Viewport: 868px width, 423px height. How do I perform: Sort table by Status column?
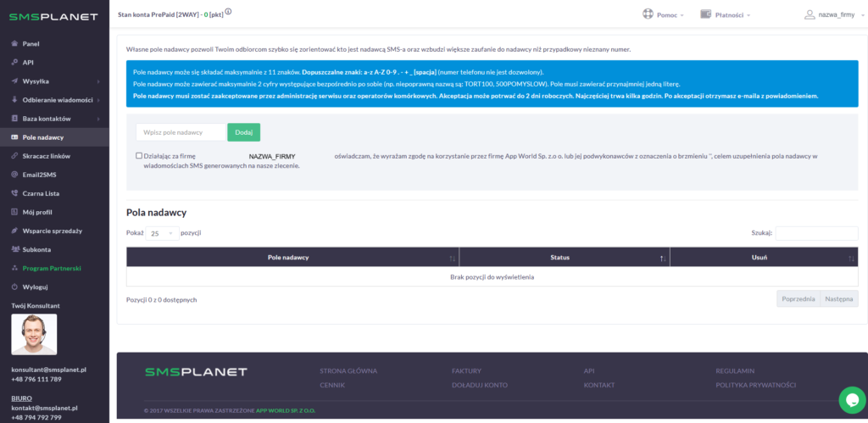pyautogui.click(x=559, y=257)
